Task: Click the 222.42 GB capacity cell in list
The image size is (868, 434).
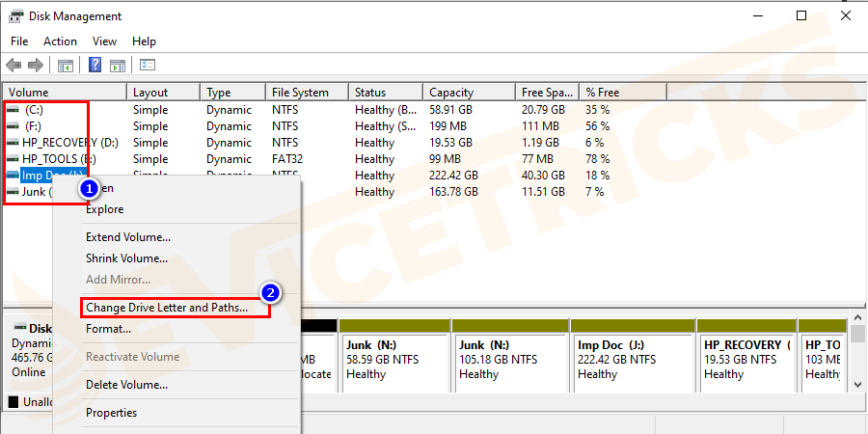Action: [453, 176]
